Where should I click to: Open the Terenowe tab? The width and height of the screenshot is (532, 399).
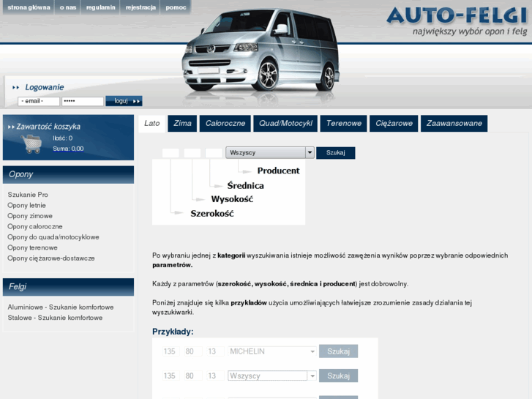(x=343, y=123)
